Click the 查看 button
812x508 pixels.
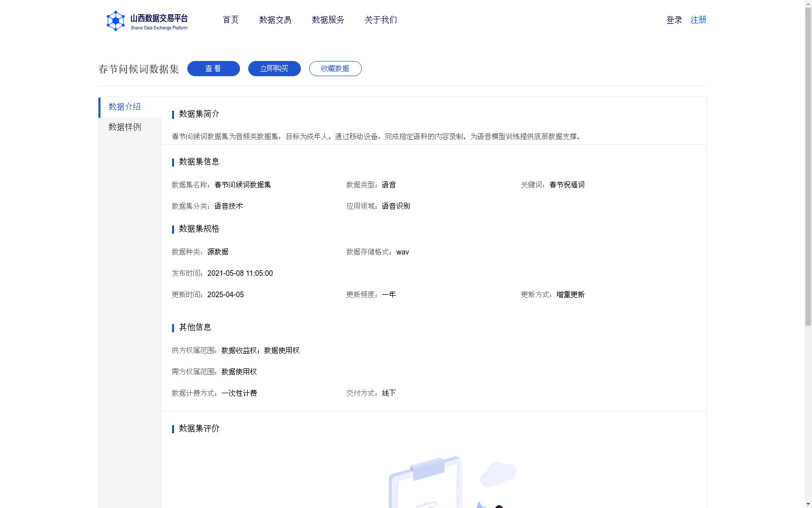tap(214, 69)
